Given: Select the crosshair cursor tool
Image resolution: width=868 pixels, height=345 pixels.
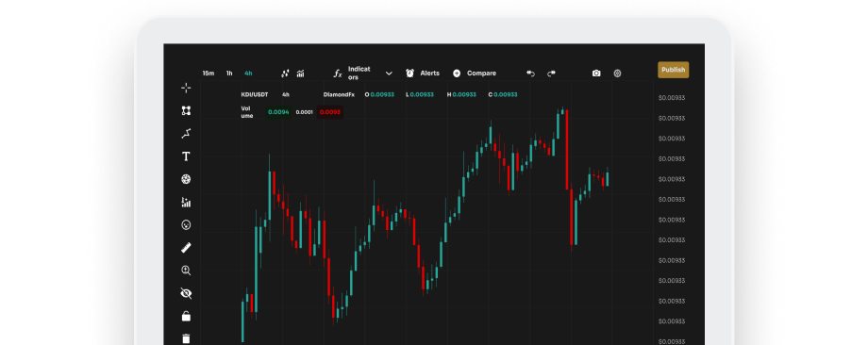Looking at the screenshot, I should (186, 88).
